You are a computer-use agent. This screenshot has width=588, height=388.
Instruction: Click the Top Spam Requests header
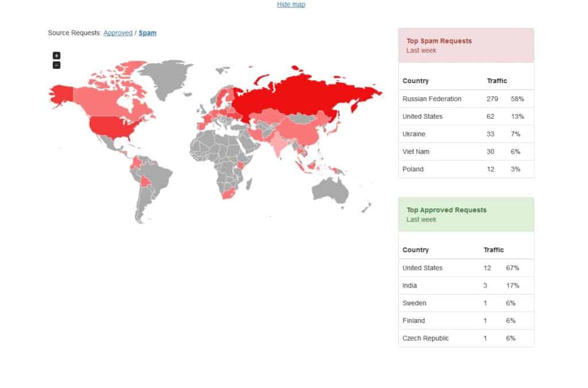[439, 41]
